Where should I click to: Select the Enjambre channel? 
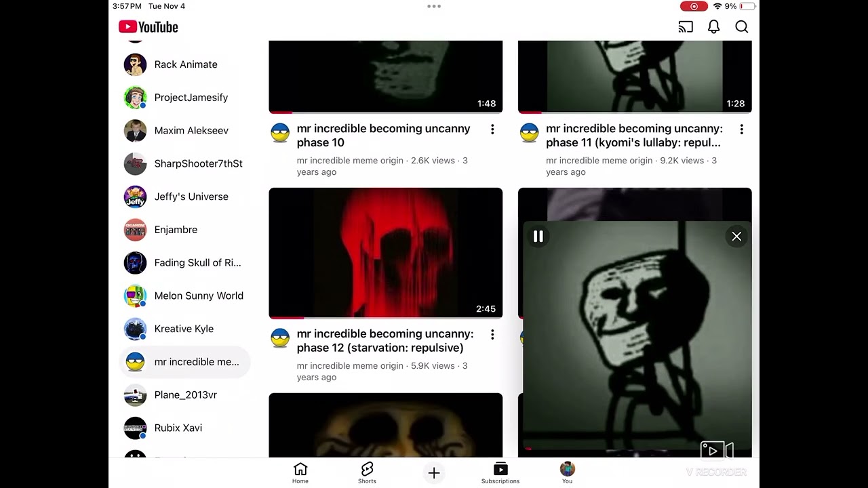tap(184, 230)
